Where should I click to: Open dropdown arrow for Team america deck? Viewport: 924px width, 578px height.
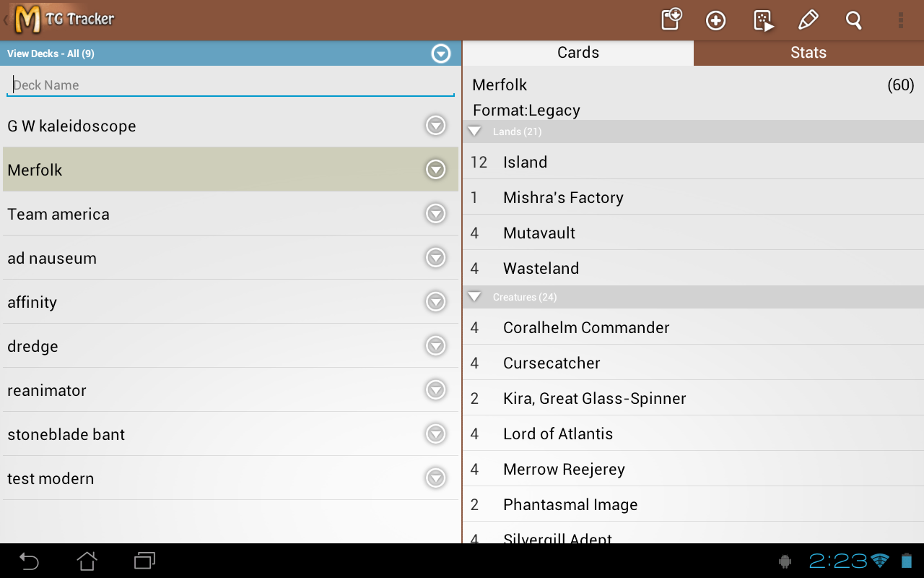click(x=435, y=214)
